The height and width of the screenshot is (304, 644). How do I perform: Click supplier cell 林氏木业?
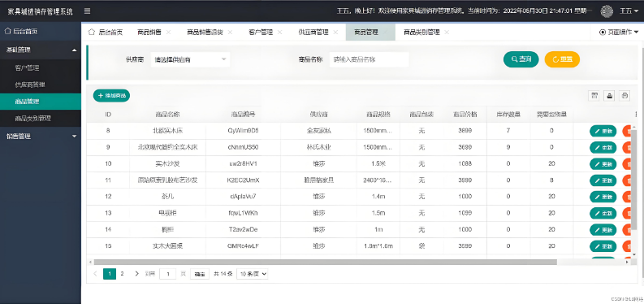[x=318, y=147]
